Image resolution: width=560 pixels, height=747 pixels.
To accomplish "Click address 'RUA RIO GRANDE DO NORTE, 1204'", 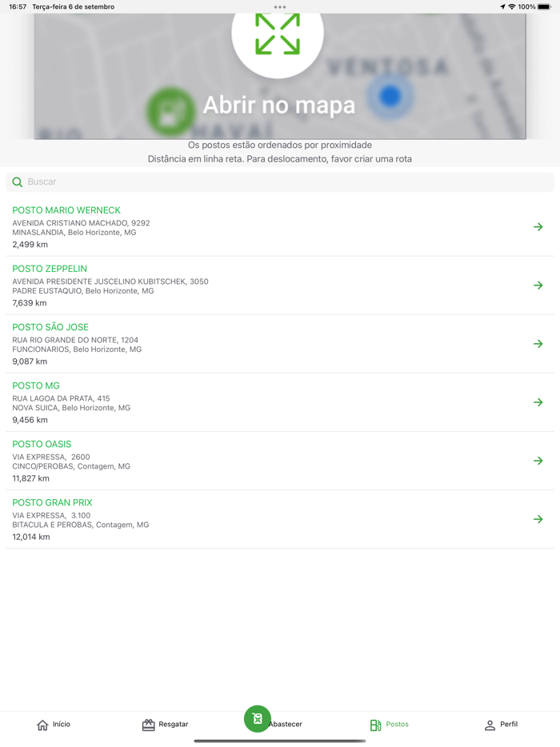I will (75, 340).
